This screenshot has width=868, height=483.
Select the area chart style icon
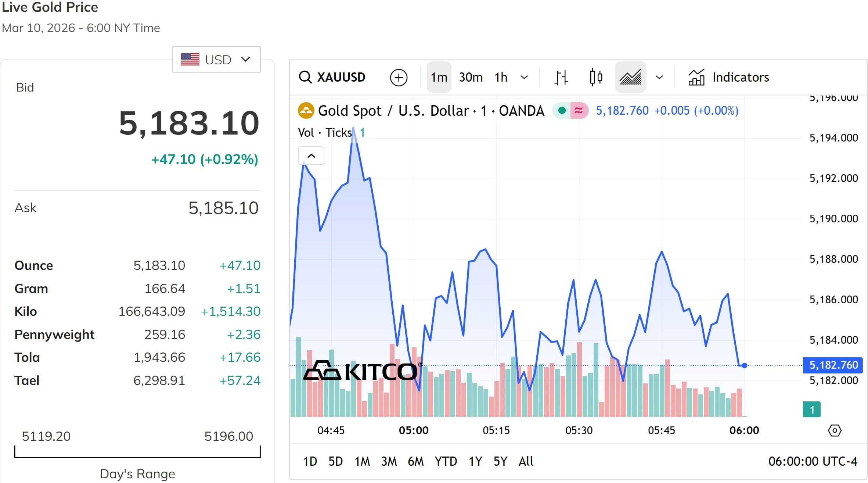[630, 78]
